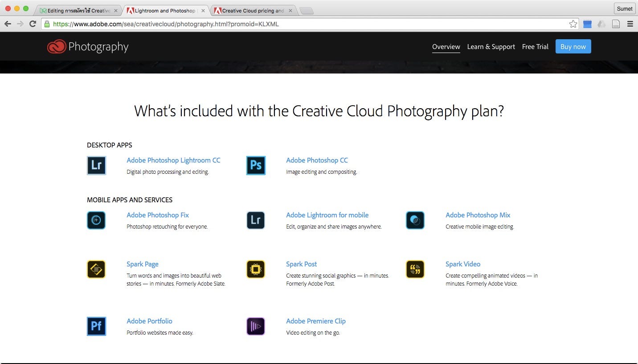
Task: Click 'Creative mobile image editing.' text
Action: tap(480, 227)
